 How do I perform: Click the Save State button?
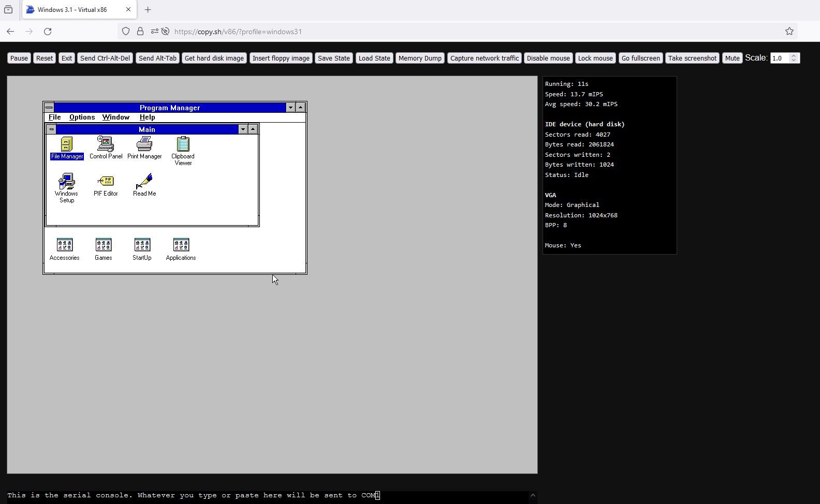click(334, 58)
